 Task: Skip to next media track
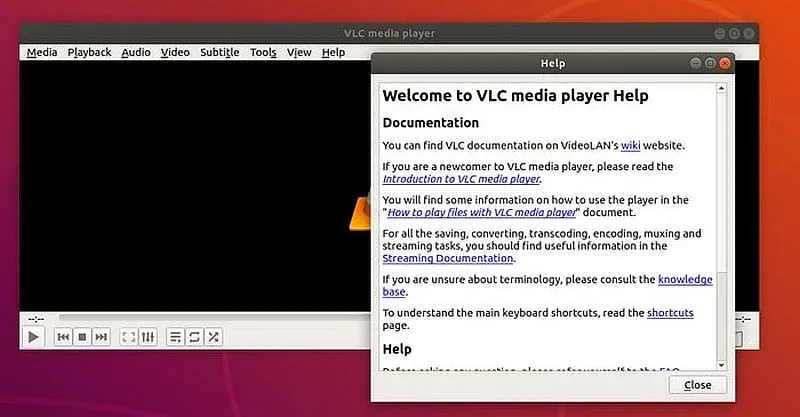(x=101, y=337)
